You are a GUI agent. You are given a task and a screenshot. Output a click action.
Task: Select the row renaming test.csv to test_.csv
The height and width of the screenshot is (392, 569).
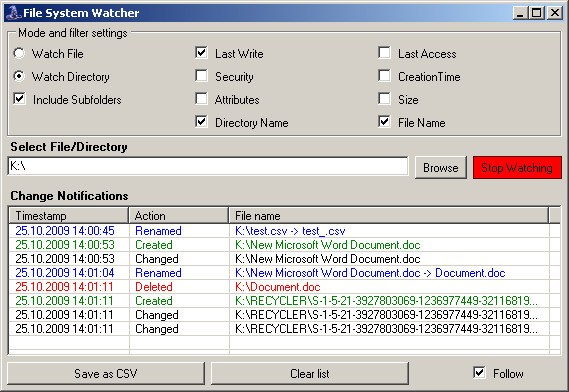[x=284, y=231]
